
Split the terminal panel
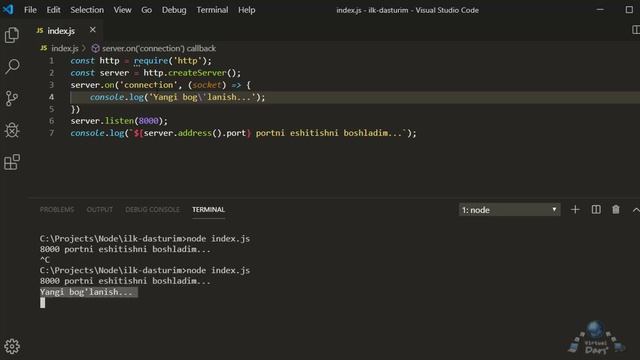596,209
